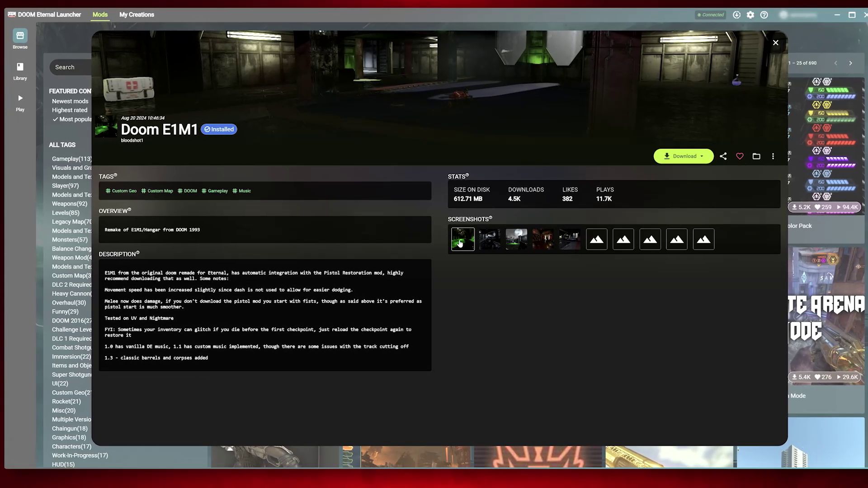Select the Custom Geo tag chip
The height and width of the screenshot is (488, 868).
[x=121, y=191]
